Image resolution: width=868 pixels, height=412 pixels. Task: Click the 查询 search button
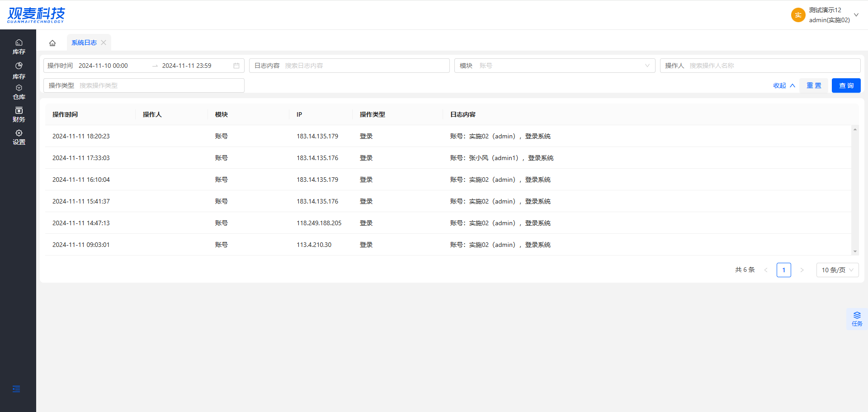[846, 85]
